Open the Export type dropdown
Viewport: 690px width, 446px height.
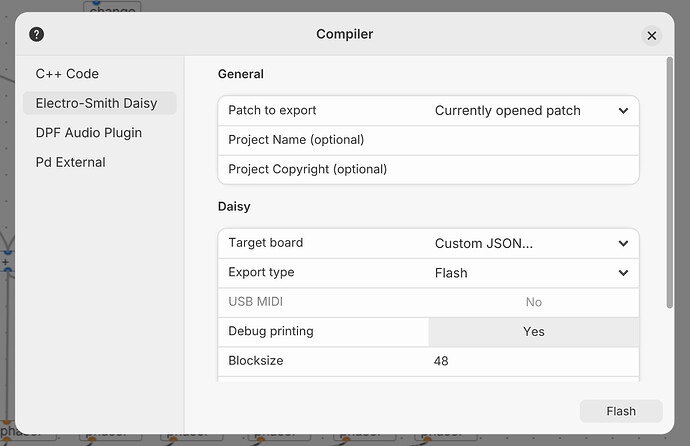(x=533, y=273)
